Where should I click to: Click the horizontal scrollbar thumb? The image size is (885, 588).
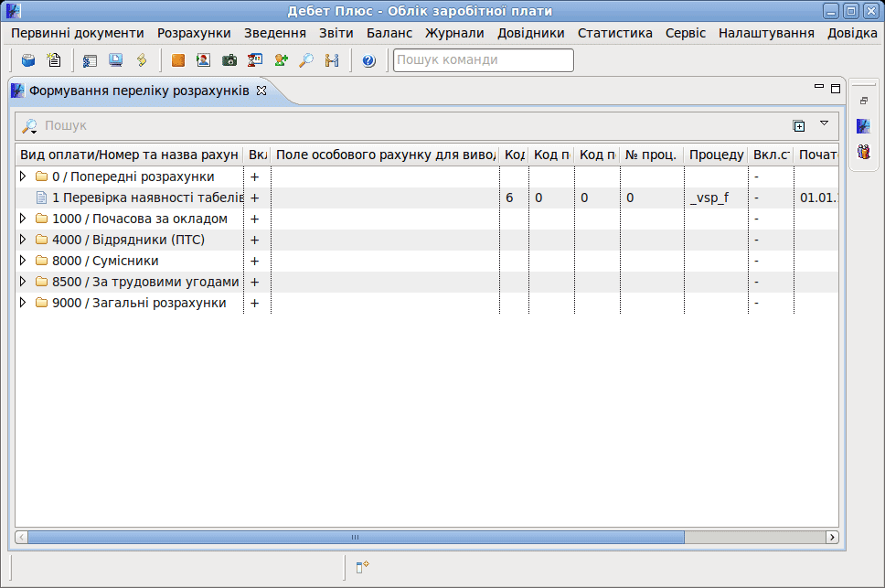(356, 537)
